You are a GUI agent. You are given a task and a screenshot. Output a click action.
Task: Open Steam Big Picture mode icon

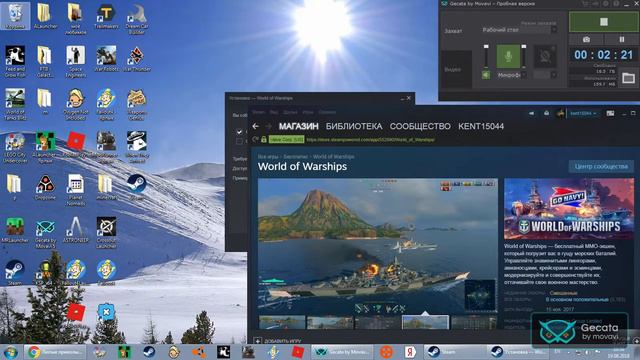pyautogui.click(x=610, y=113)
